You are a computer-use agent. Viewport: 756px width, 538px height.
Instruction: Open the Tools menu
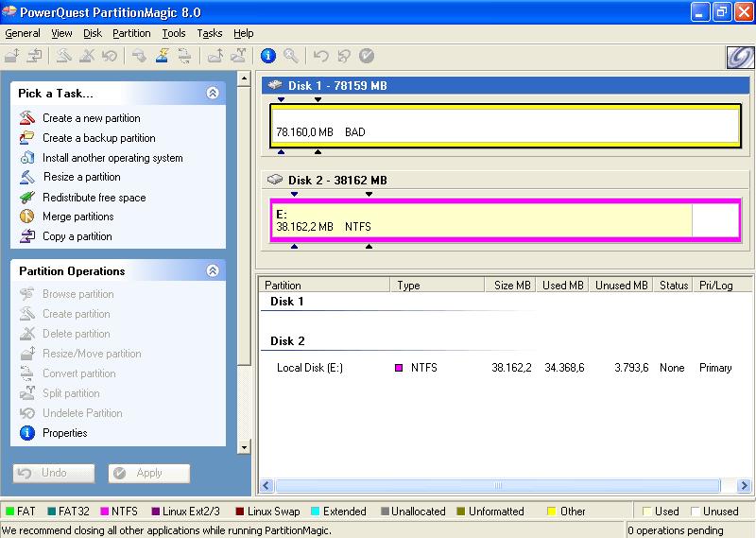[174, 33]
